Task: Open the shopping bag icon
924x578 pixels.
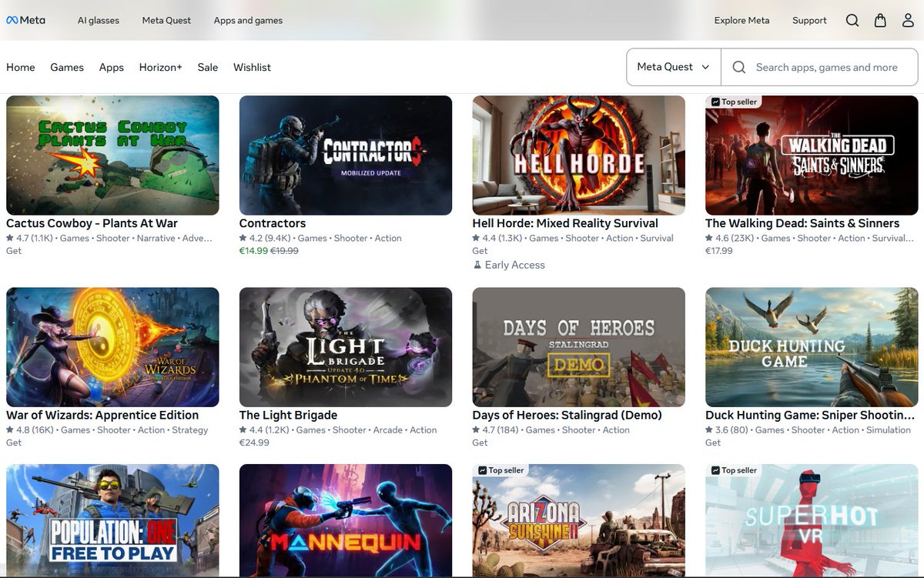Action: point(880,21)
